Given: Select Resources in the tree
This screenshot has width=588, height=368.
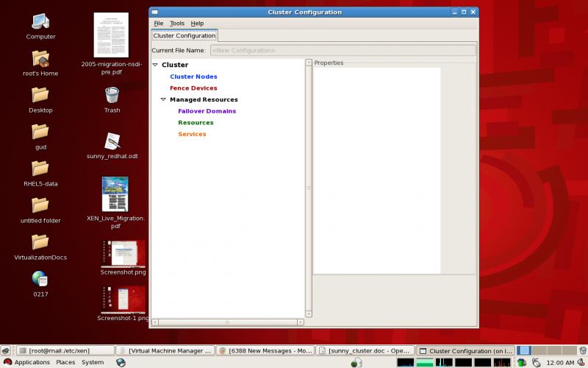Looking at the screenshot, I should click(196, 123).
